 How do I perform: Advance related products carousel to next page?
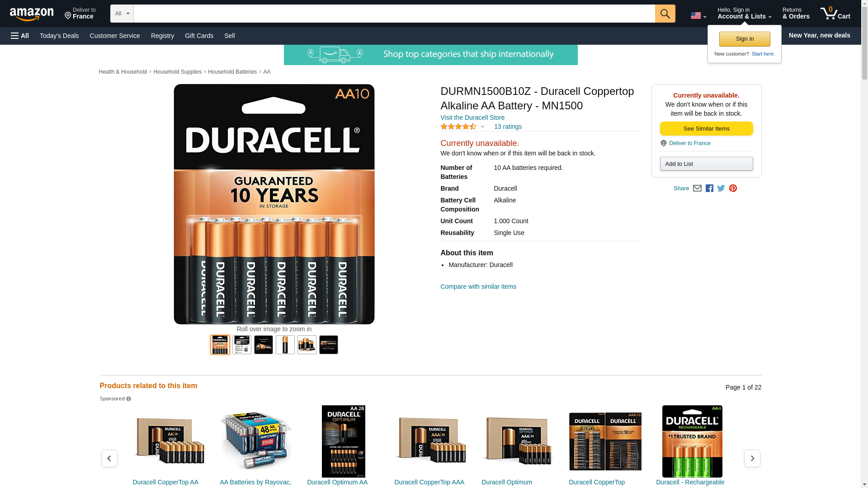click(752, 458)
